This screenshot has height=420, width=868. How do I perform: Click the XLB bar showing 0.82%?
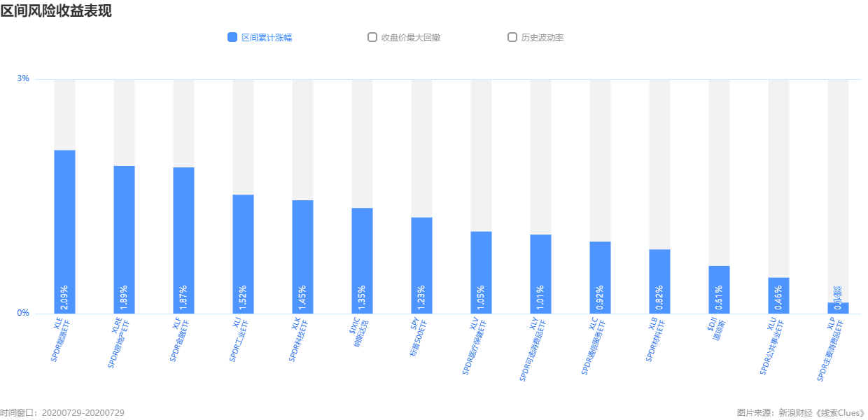[659, 281]
